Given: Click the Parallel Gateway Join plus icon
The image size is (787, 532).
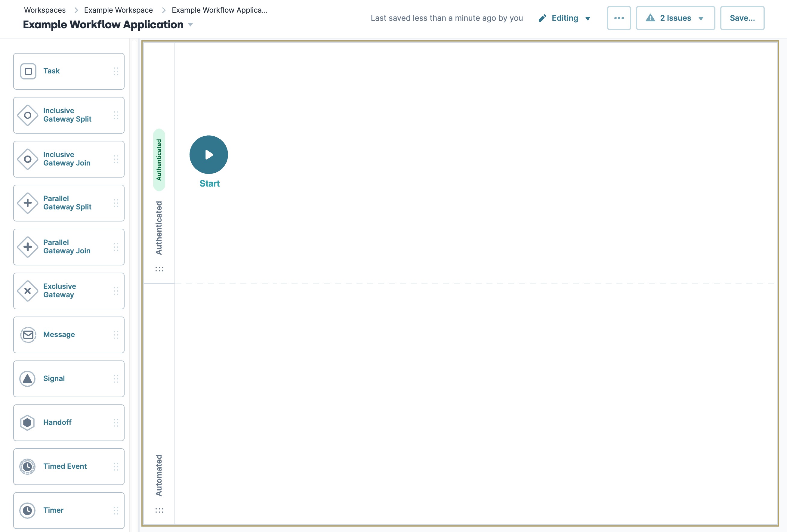Looking at the screenshot, I should pos(28,247).
